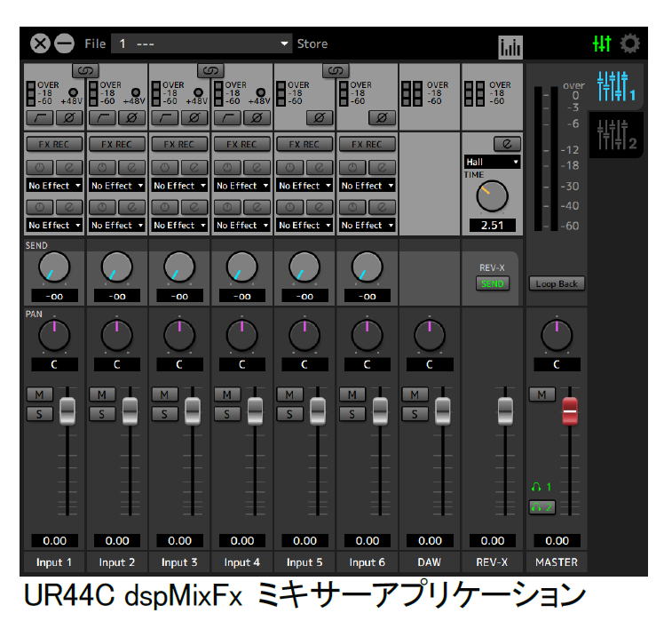The height and width of the screenshot is (621, 672).
Task: Solo Input 1 channel
Action: [39, 414]
